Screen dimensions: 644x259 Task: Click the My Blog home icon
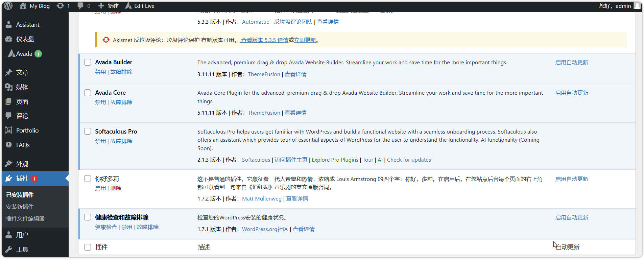[23, 6]
